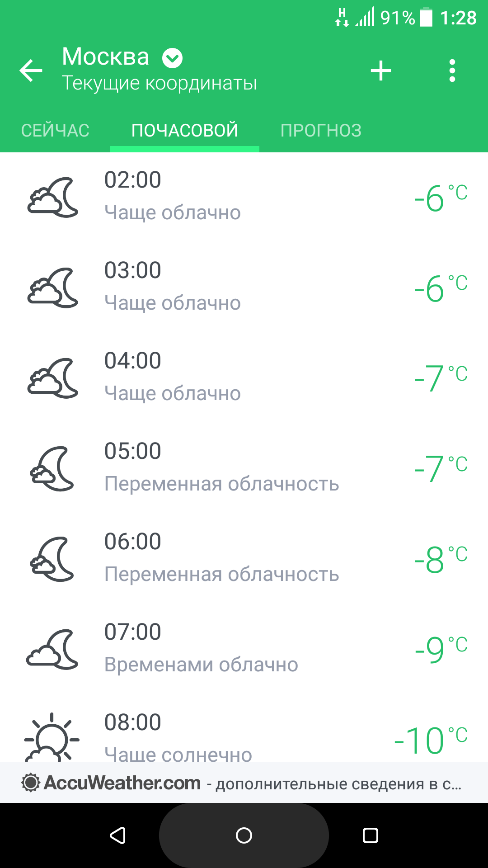
Task: Tap the partly cloudy moon icon at 05:00
Action: click(x=53, y=468)
